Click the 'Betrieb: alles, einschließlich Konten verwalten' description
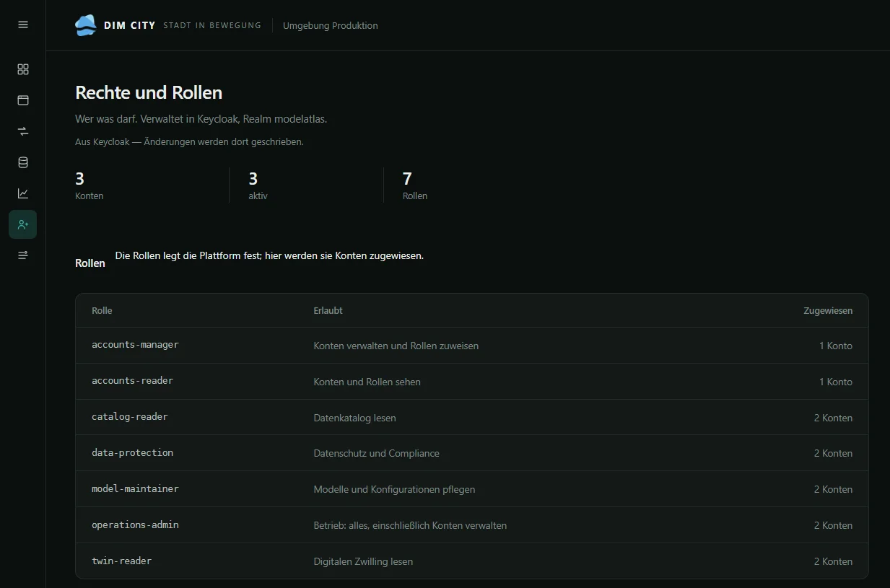Screen dimensions: 890x588 click(411, 526)
